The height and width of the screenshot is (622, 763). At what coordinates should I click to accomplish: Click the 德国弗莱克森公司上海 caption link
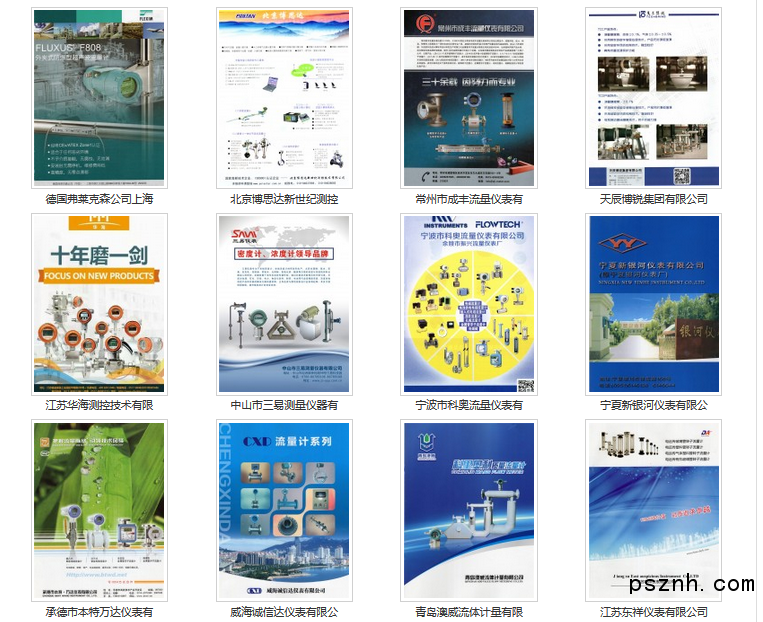pos(100,199)
